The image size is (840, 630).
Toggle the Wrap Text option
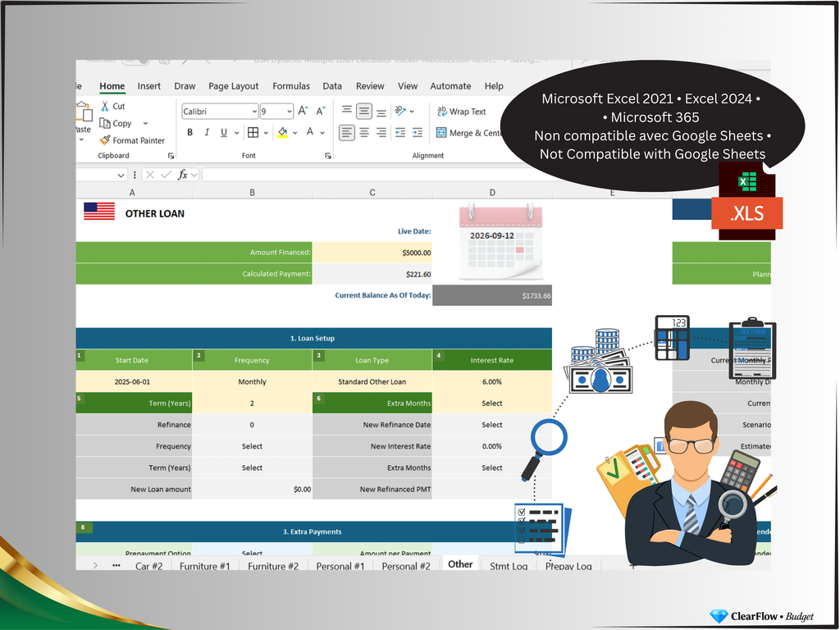pyautogui.click(x=461, y=112)
